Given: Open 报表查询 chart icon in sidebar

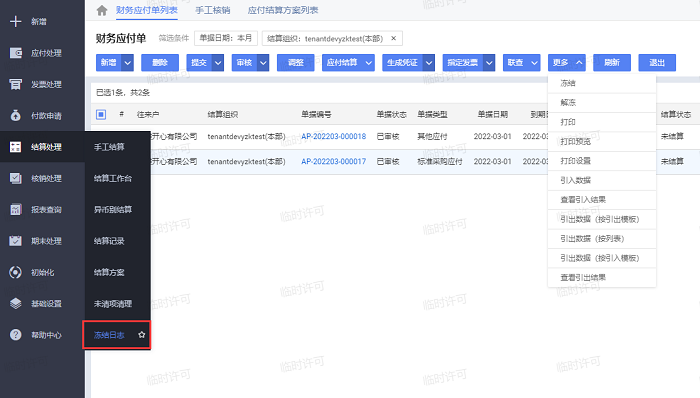Looking at the screenshot, I should click(16, 209).
